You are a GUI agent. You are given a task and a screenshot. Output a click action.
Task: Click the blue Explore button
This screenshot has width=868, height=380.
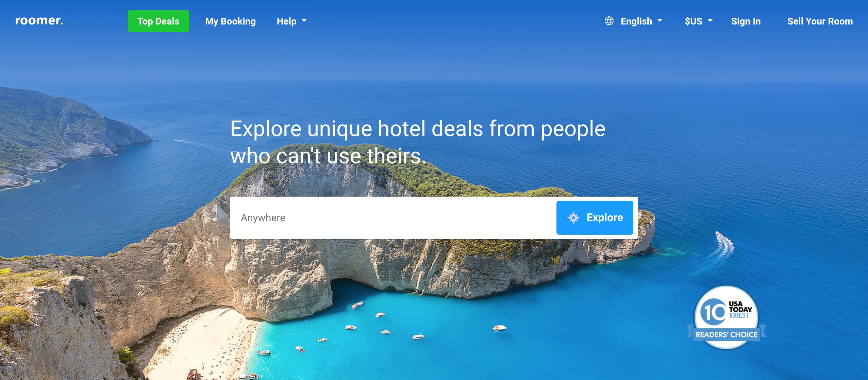(595, 217)
